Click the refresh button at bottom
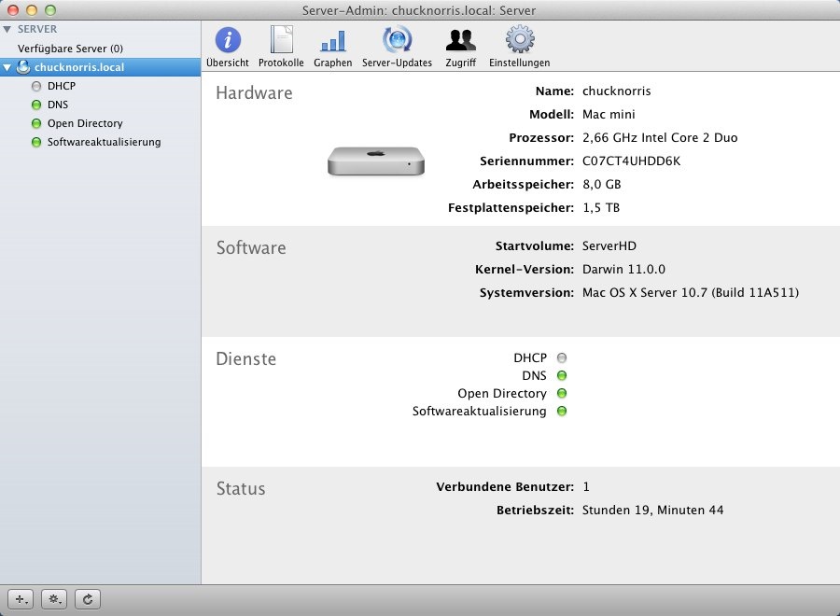 [88, 599]
